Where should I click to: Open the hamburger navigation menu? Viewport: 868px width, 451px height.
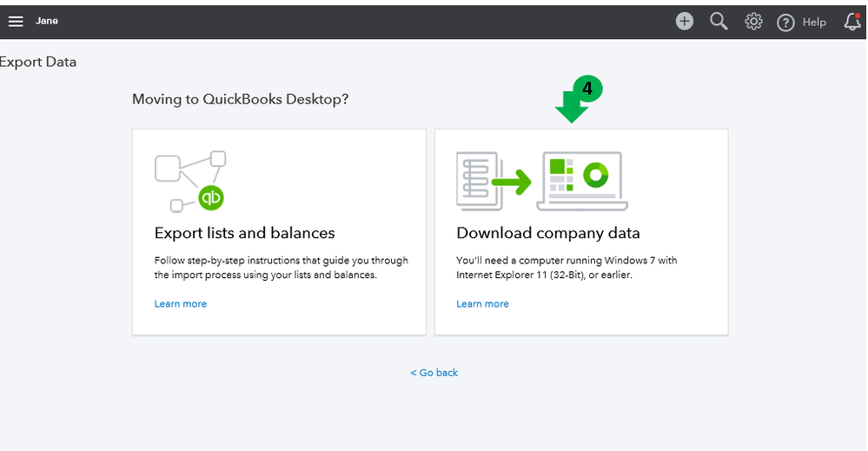[16, 21]
